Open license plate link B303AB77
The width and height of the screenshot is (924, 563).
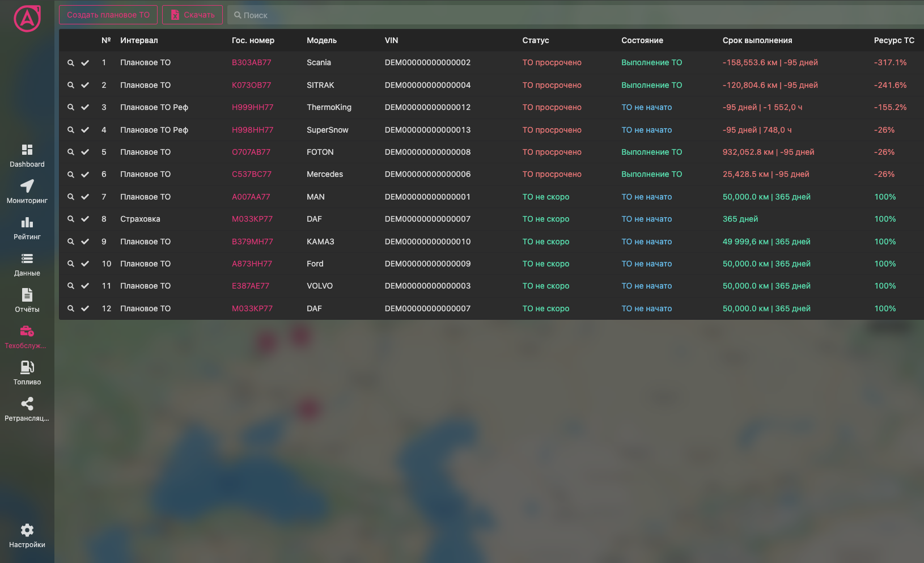click(x=251, y=63)
